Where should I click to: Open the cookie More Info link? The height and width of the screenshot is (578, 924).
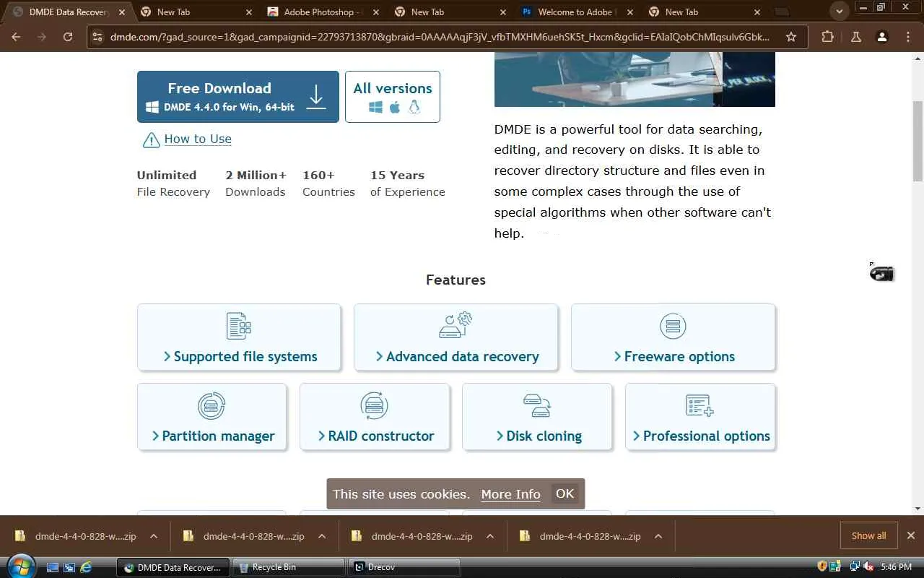pyautogui.click(x=510, y=494)
